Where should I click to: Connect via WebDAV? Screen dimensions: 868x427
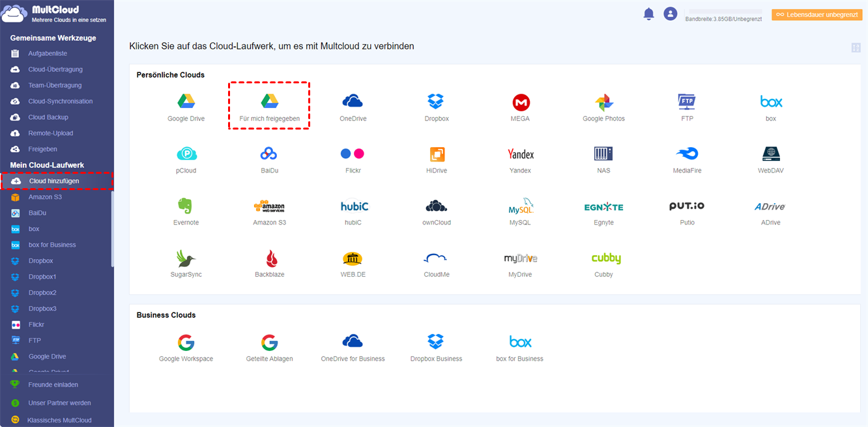point(771,159)
